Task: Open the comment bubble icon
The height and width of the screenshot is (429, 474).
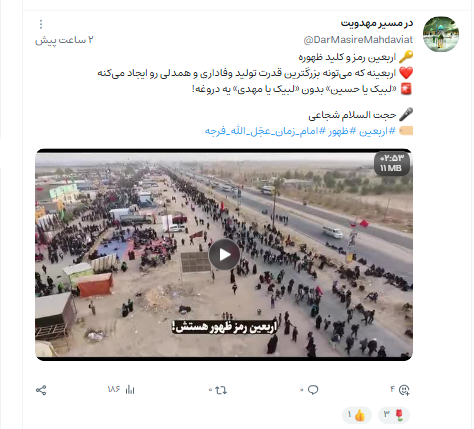Action: pos(313,390)
